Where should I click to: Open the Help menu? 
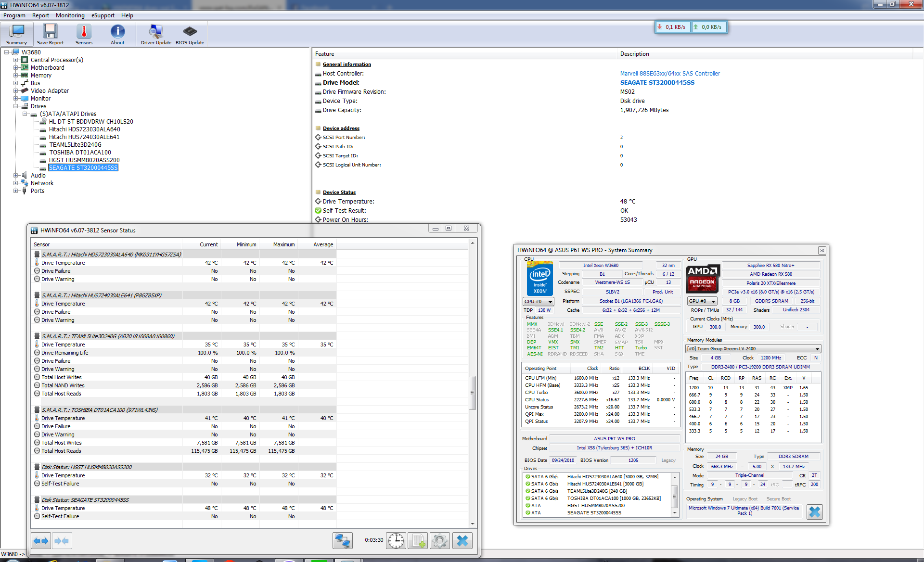127,15
